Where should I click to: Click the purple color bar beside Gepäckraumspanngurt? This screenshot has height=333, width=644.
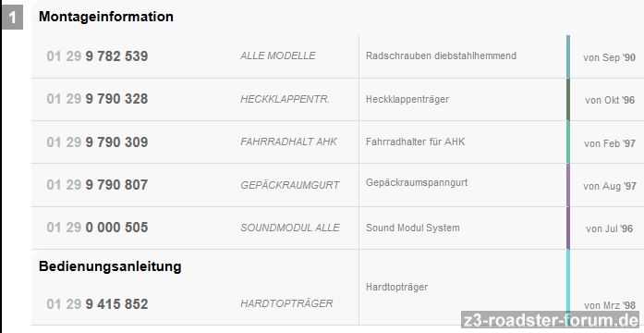coord(568,185)
